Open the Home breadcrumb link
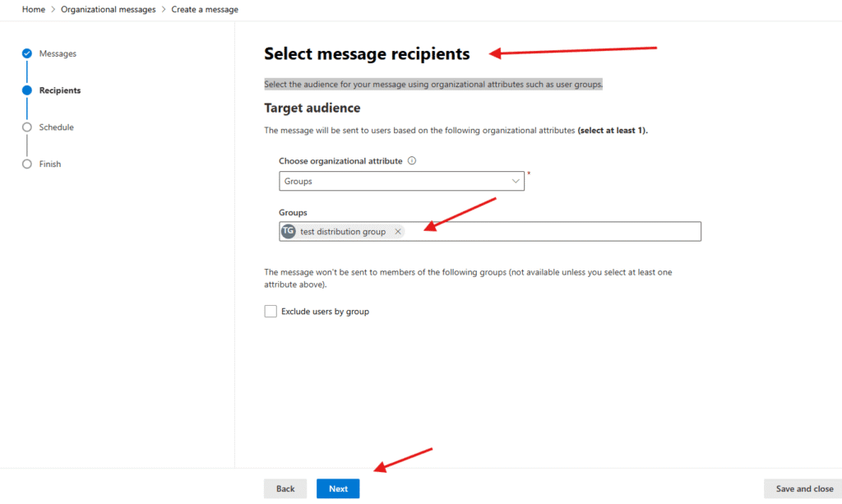 pyautogui.click(x=33, y=9)
